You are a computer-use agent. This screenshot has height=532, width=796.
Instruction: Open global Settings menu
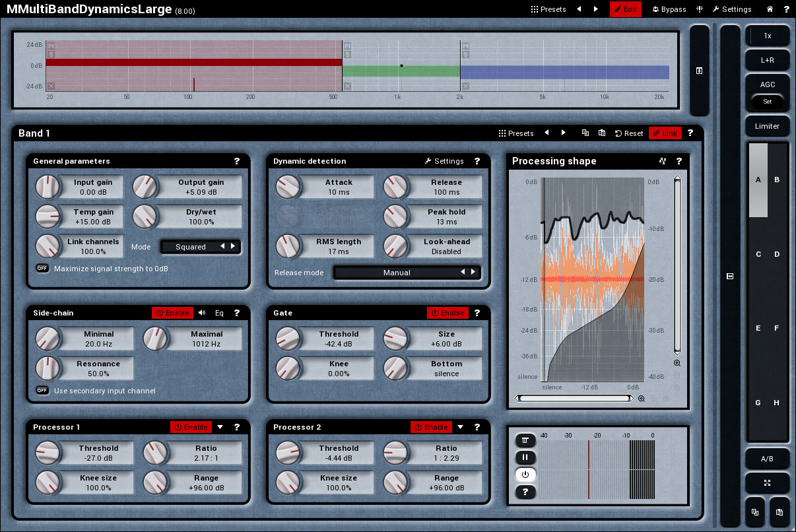click(732, 9)
